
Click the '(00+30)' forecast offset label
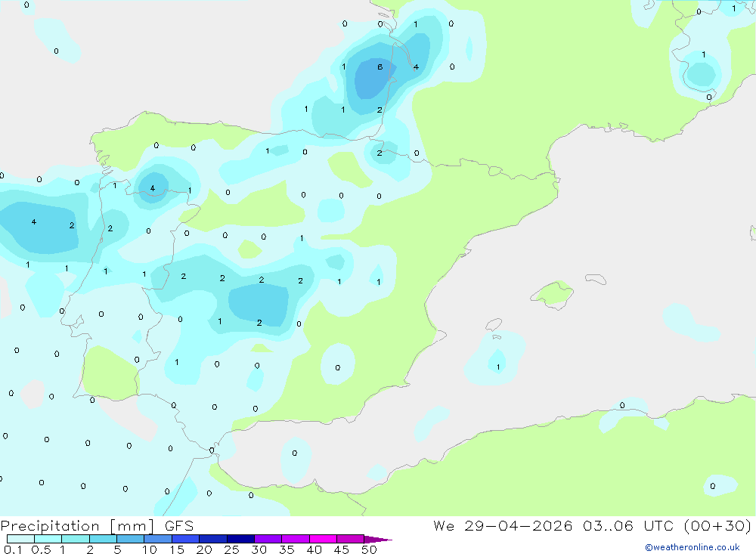717,525
